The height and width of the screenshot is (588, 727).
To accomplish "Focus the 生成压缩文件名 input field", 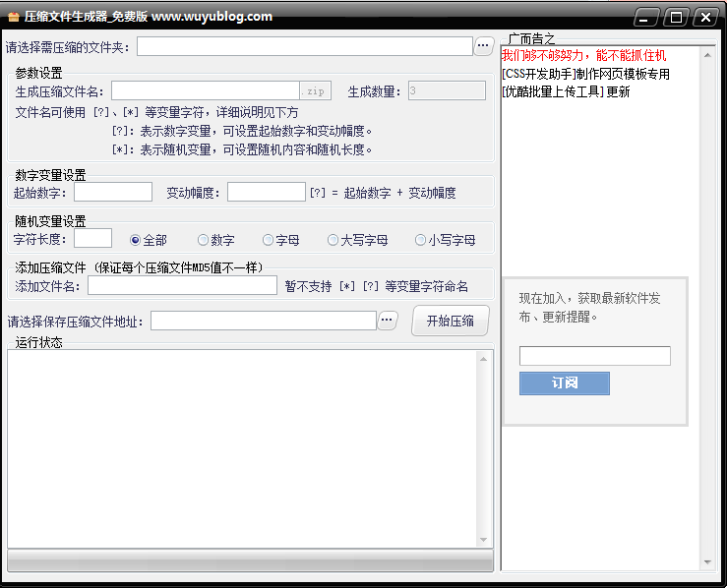I will 206,90.
